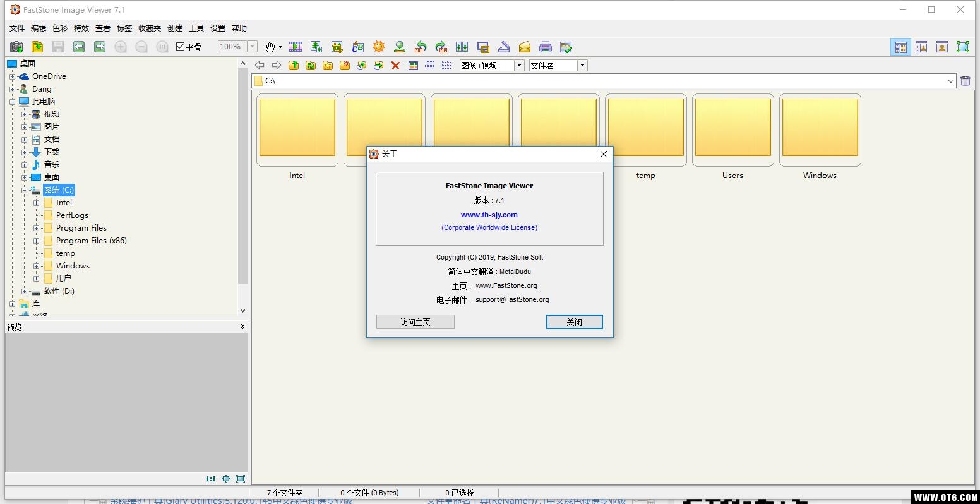Open the 工具 menu
The image size is (980, 504).
pyautogui.click(x=196, y=28)
